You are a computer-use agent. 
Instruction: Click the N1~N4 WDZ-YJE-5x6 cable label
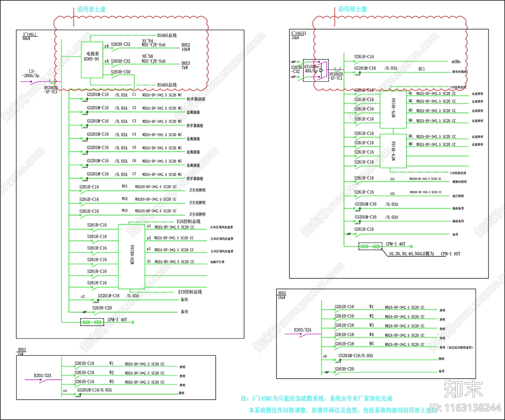pos(153,43)
